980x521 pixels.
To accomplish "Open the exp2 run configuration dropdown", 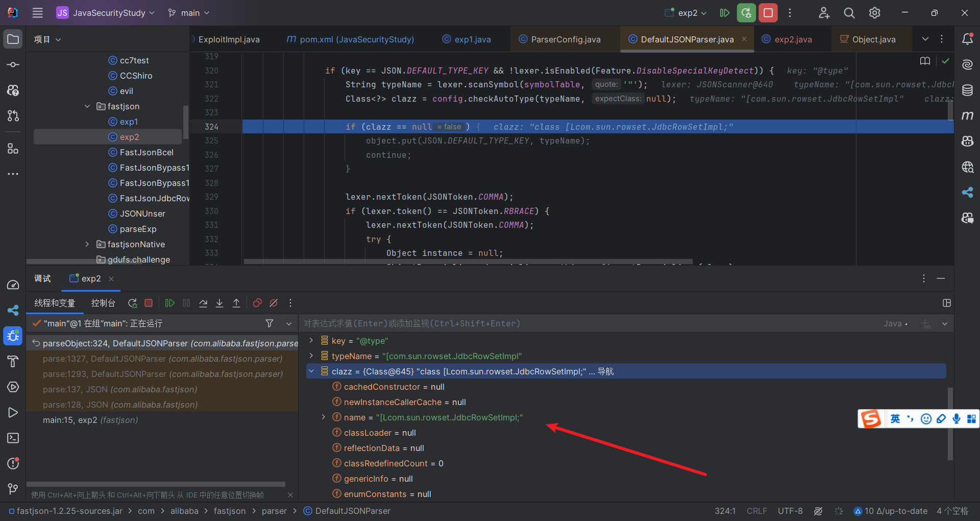I will pyautogui.click(x=685, y=13).
